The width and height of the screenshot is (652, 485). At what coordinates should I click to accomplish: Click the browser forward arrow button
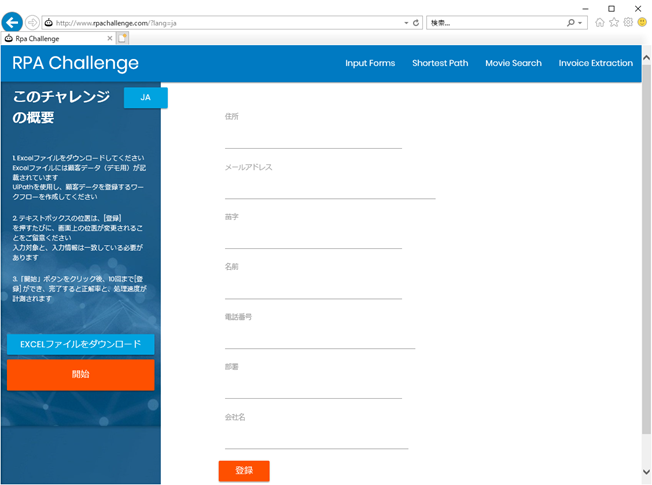[x=32, y=22]
